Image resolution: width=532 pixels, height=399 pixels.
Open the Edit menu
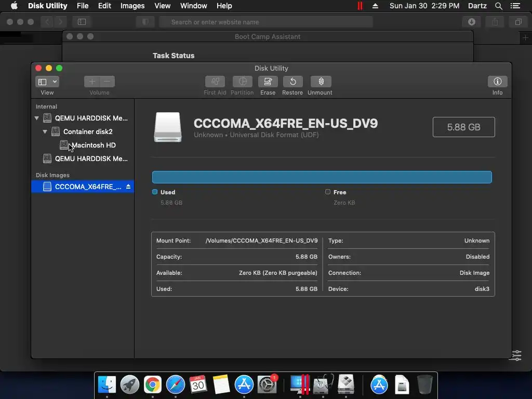coord(104,6)
